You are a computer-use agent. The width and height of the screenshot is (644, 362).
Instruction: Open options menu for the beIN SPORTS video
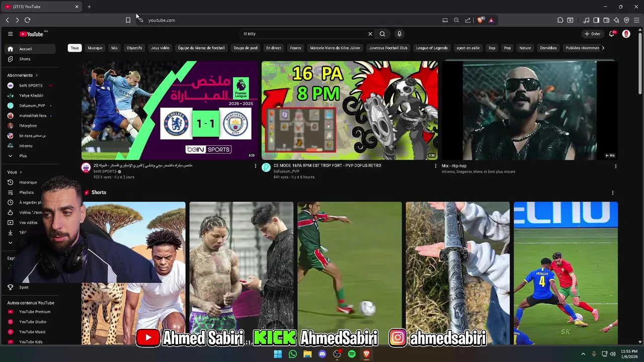pos(255,166)
